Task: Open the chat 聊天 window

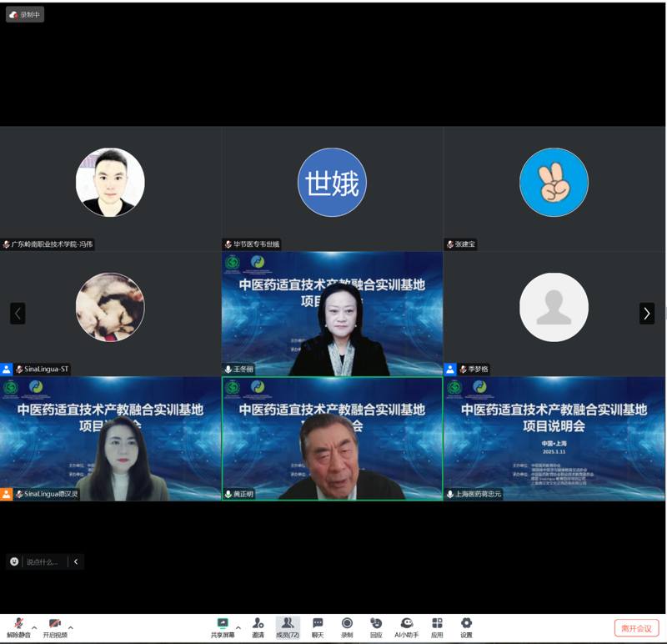Action: coord(318,627)
